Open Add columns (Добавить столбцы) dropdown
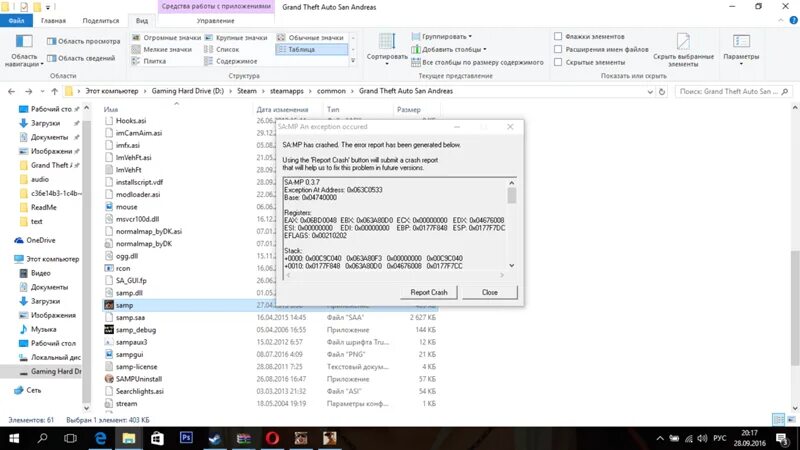Viewport: 800px width, 450px height. pyautogui.click(x=449, y=49)
